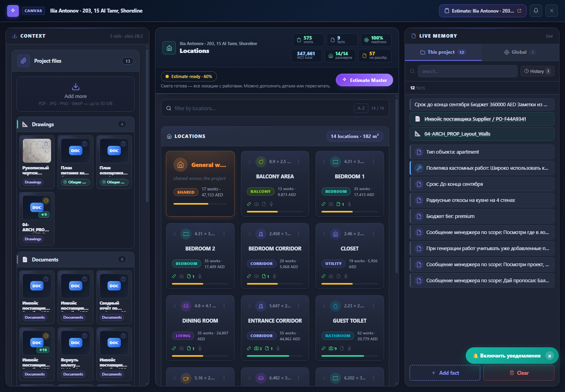Click Включить уведомления notification button
The image size is (565, 392).
[x=506, y=356]
